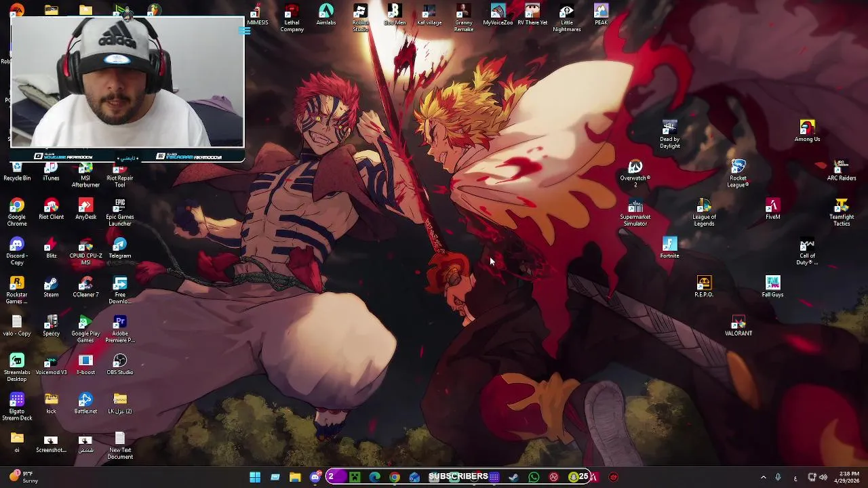Select the PEAK game icon
Viewport: 868px width, 488px height.
601,15
